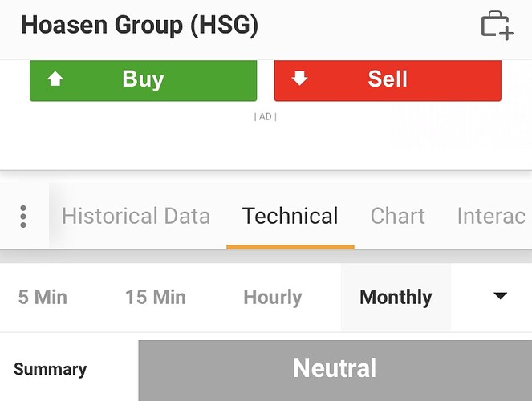Click the Hoasen Group (HSG) title

[140, 26]
